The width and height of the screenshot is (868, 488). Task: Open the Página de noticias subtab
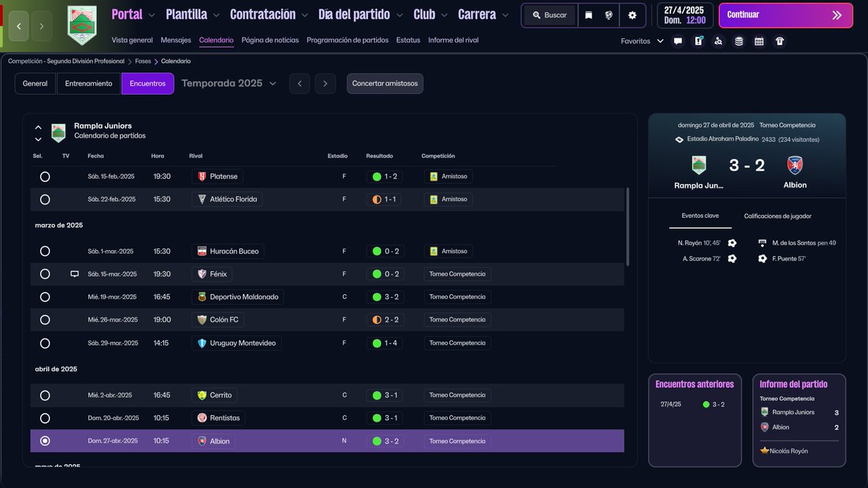coord(270,40)
